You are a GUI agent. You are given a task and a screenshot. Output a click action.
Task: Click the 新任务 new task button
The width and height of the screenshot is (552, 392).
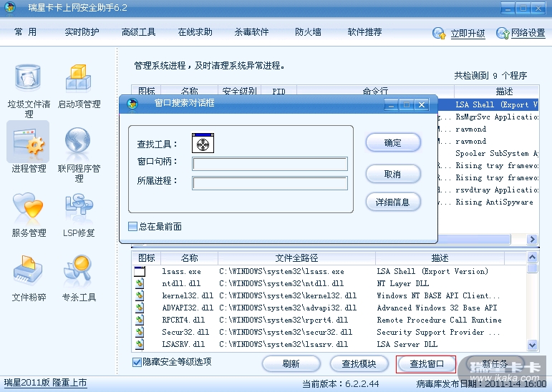495,364
